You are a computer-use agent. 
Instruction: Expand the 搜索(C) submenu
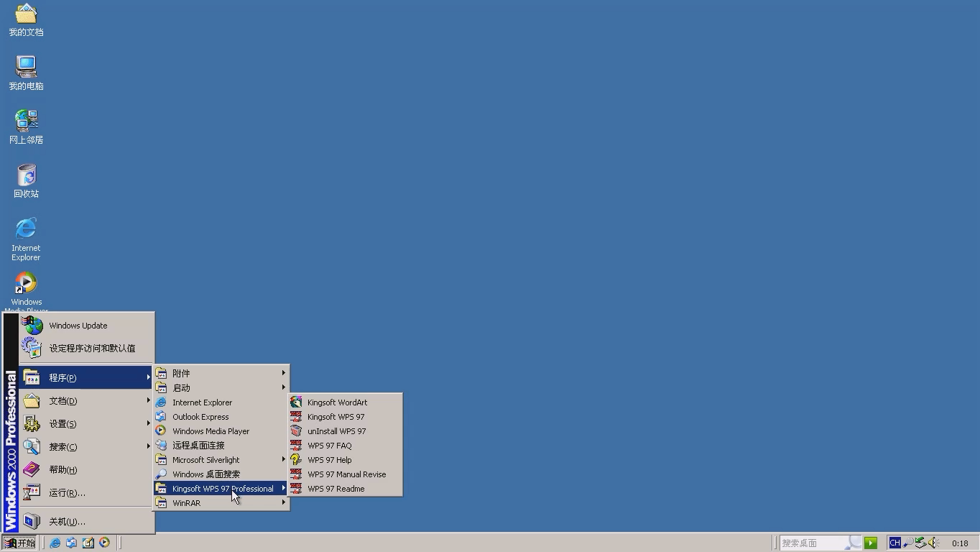[86, 446]
